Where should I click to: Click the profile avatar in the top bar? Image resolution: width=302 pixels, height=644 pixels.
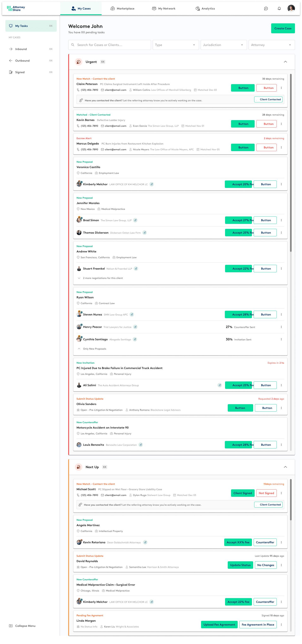291,8
